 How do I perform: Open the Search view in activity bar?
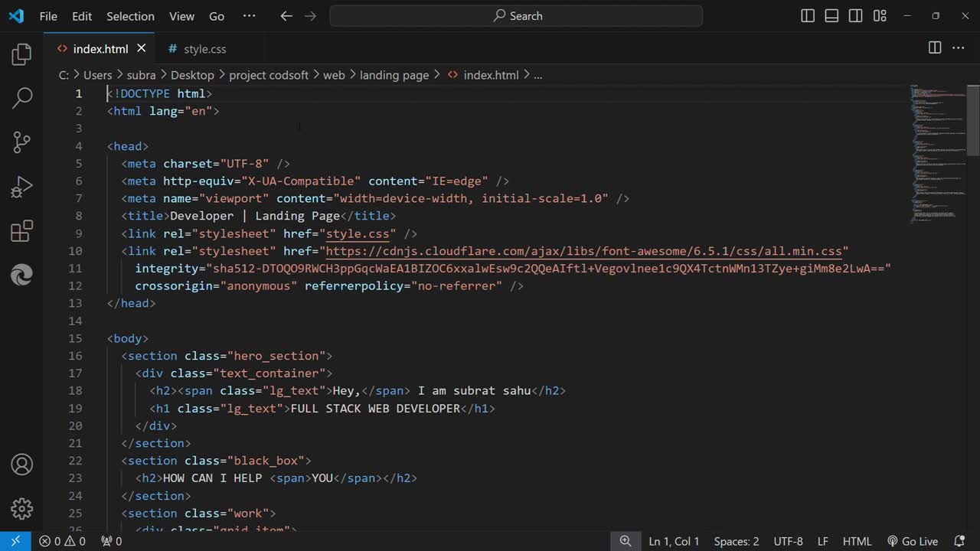point(21,98)
